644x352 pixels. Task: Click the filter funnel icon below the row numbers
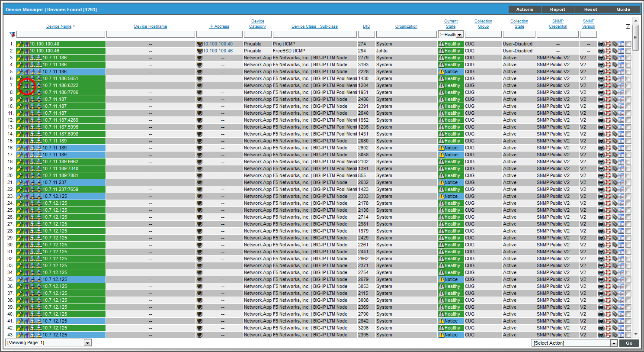12,34
